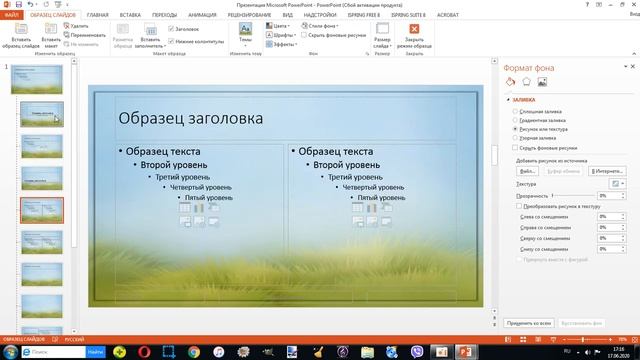The height and width of the screenshot is (360, 640).
Task: Open the ФАЙЛ tab
Action: (x=12, y=15)
